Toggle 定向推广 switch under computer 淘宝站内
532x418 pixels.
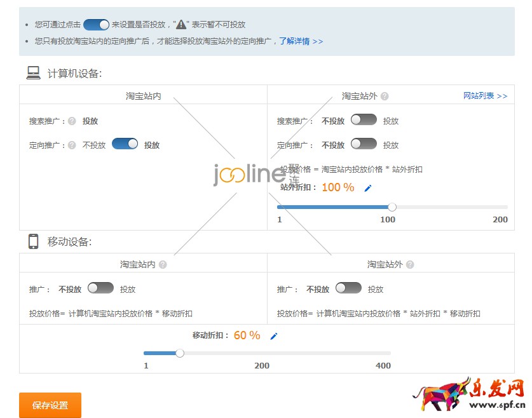click(125, 144)
